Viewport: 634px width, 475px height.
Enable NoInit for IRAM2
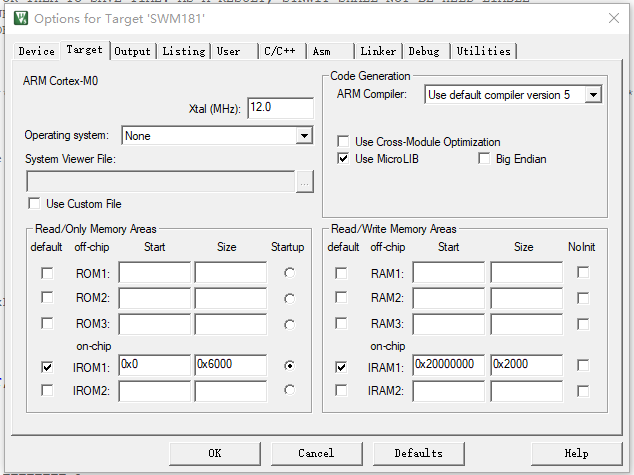click(583, 391)
